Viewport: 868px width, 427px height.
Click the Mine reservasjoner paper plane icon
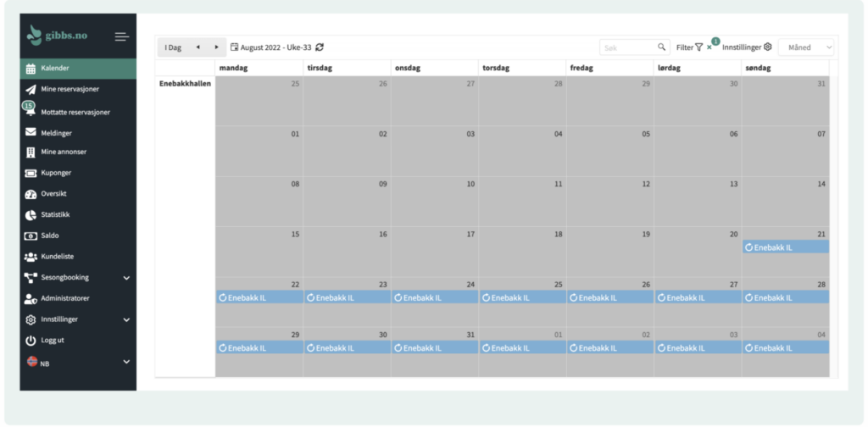click(31, 90)
